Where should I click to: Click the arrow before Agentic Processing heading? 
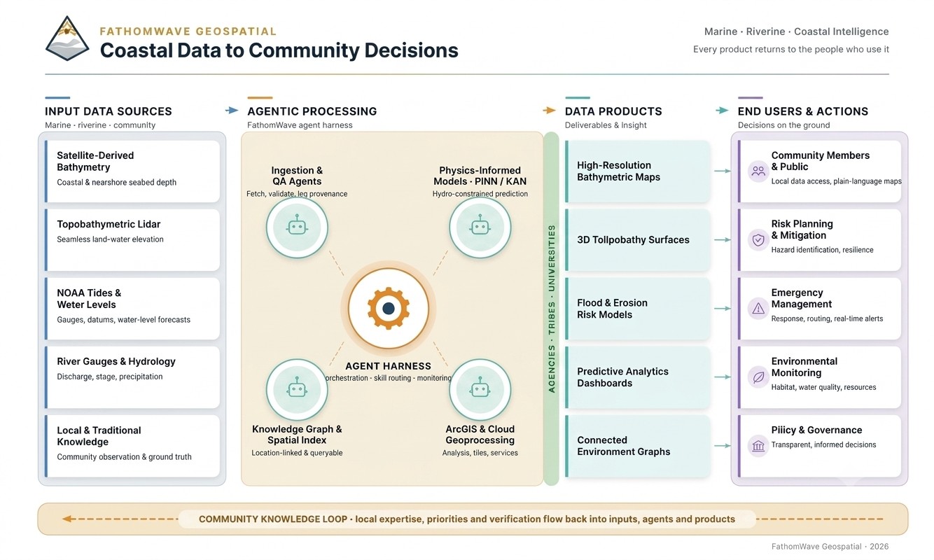tap(232, 111)
